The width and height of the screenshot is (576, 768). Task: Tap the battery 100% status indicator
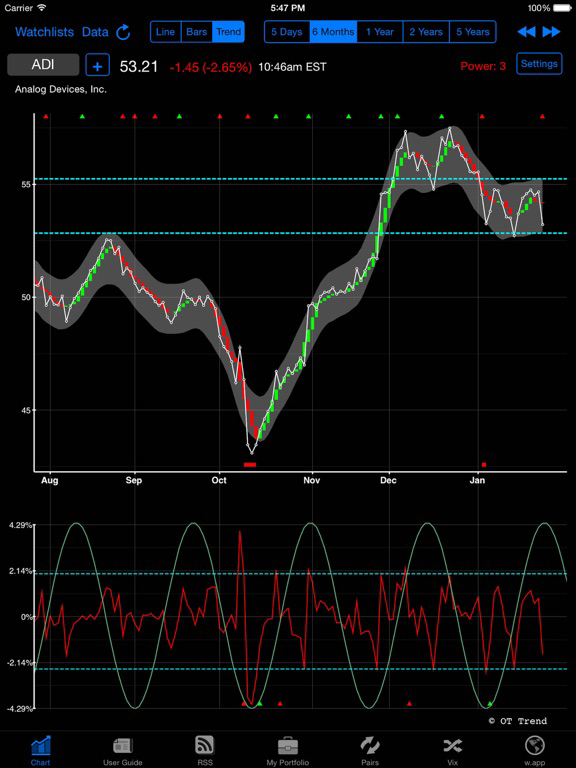pos(549,8)
